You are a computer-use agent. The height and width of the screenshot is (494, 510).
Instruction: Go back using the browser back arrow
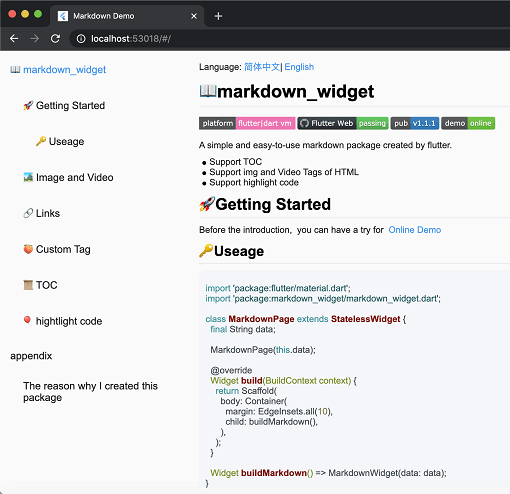14,39
